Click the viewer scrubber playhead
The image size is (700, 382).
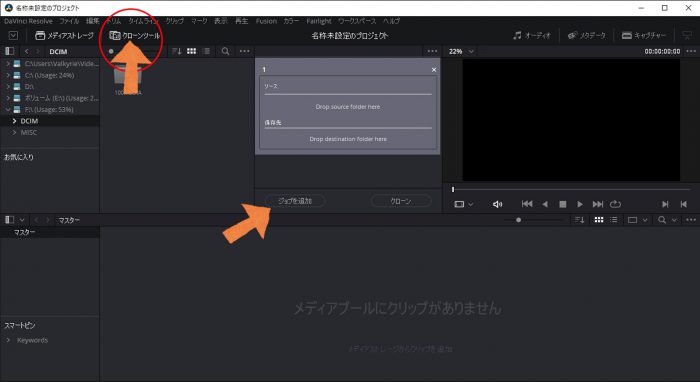pyautogui.click(x=453, y=189)
